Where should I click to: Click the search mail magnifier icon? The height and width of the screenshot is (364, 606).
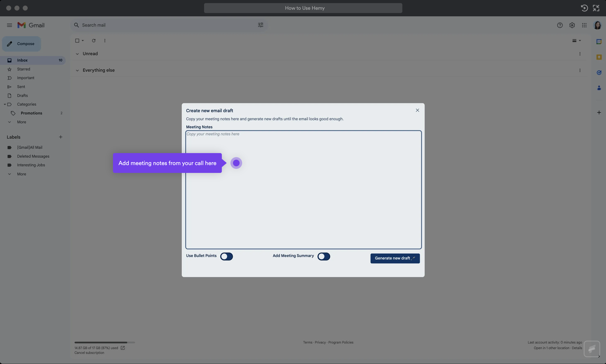click(x=76, y=25)
